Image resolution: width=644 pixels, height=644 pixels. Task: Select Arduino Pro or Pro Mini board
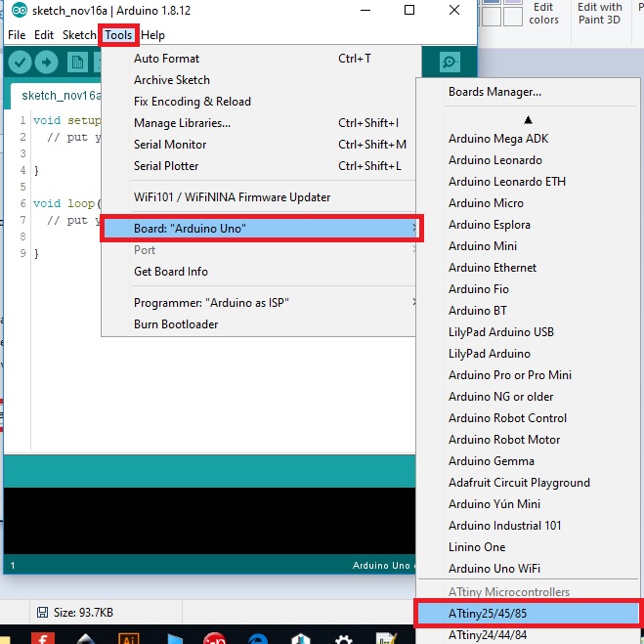[510, 375]
